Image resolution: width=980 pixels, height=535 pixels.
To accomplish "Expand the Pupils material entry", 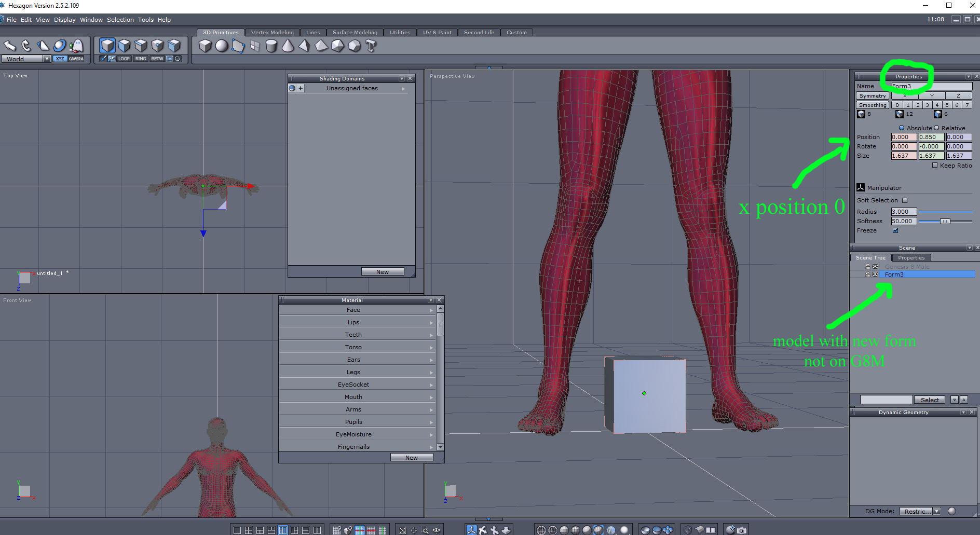I will tap(431, 422).
